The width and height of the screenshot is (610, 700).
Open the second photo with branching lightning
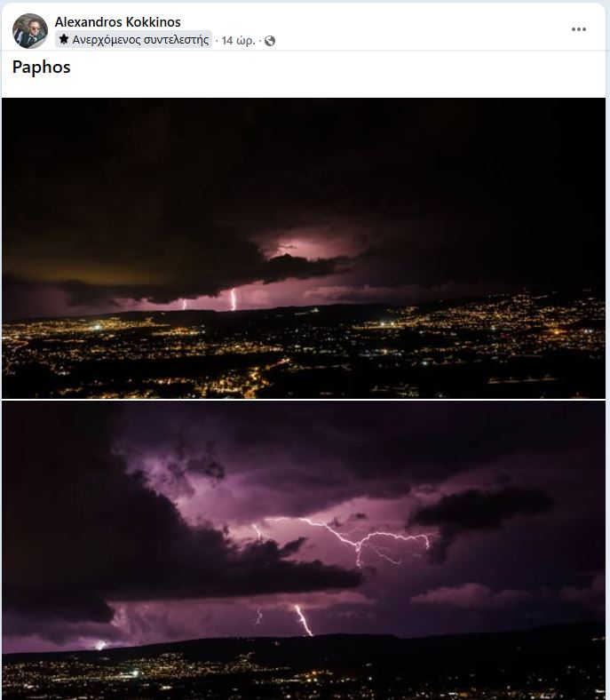point(304,550)
